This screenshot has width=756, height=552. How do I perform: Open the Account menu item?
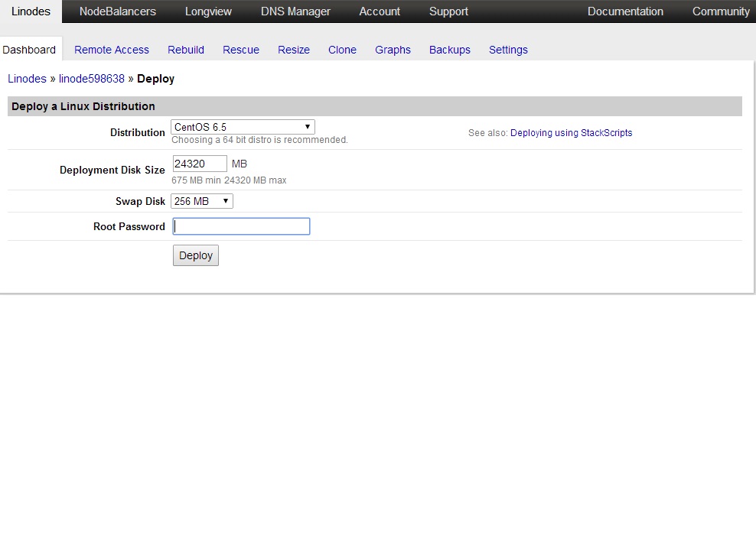coord(380,11)
